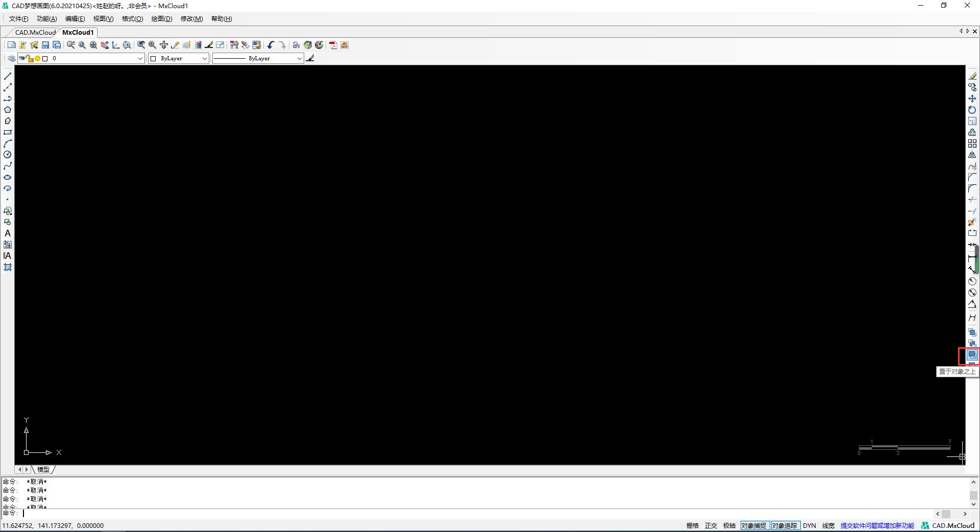
Task: Select the single-line Text tool
Action: tap(8, 233)
